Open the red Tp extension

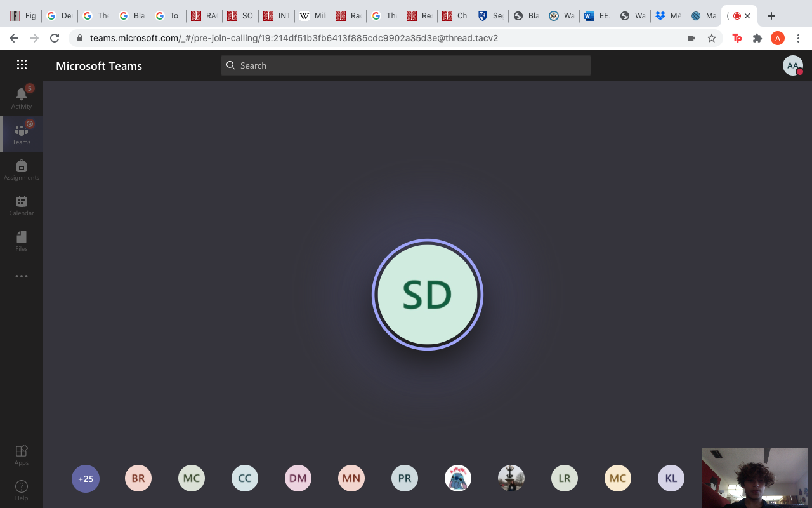[737, 38]
